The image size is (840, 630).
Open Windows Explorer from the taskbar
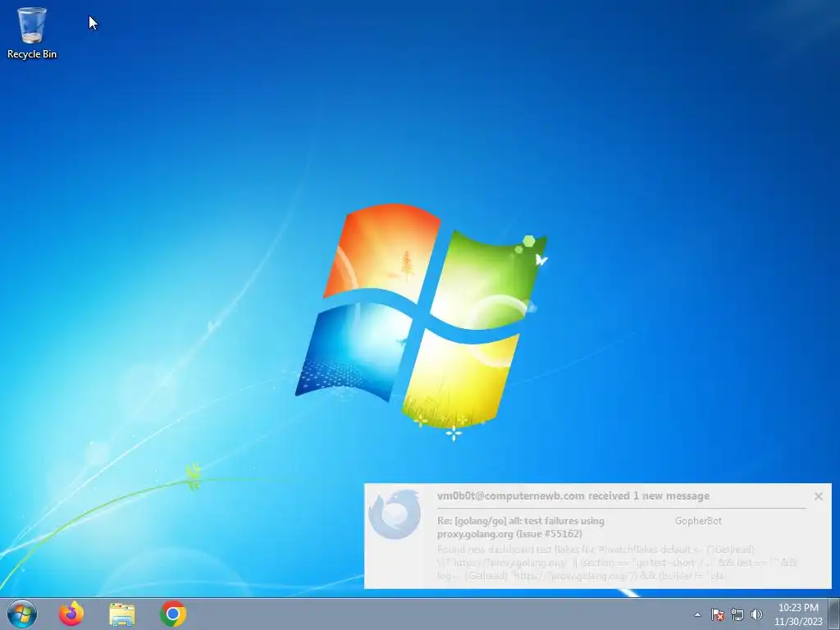click(x=121, y=614)
